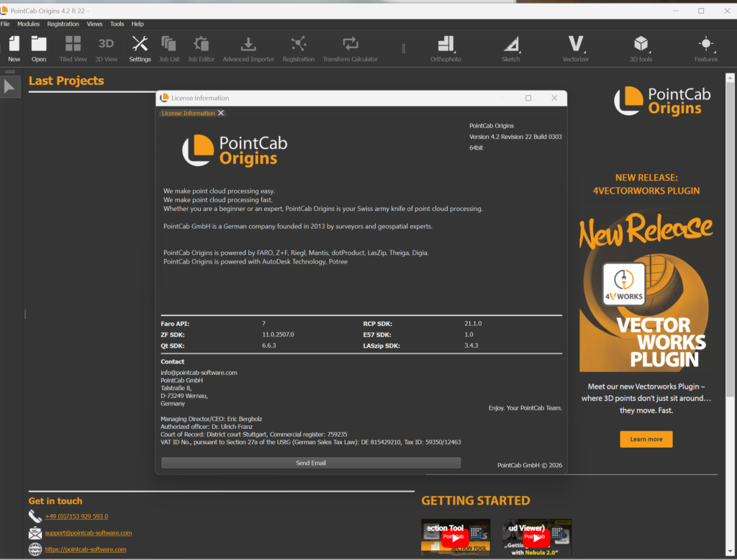737x560 pixels.
Task: Click the Vectorworks Plugin new release banner
Action: tap(646, 289)
